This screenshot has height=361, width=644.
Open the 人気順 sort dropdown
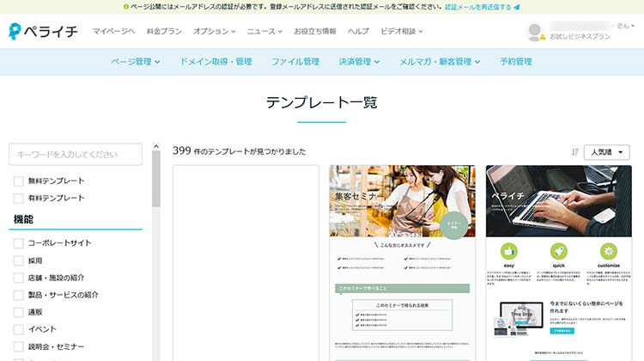[x=606, y=152]
